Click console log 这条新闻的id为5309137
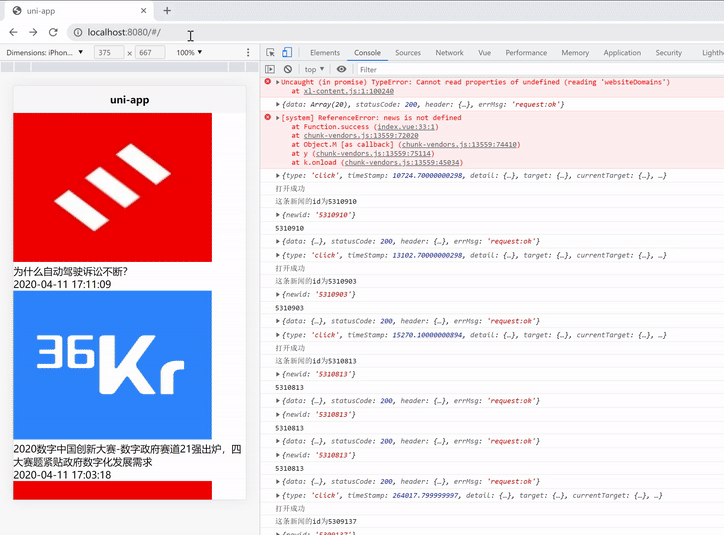The height and width of the screenshot is (535, 724). click(316, 522)
